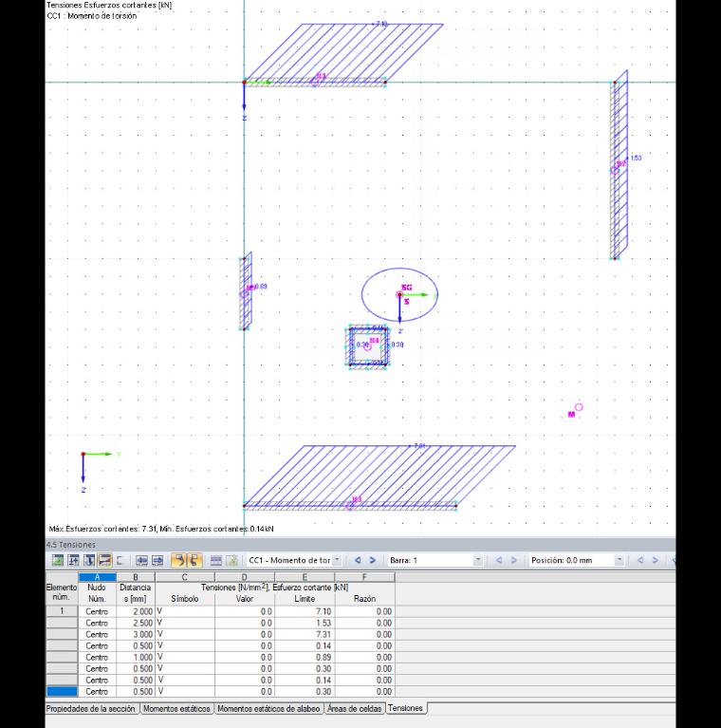Image resolution: width=721 pixels, height=728 pixels.
Task: Click Distancia cell with value 1.000
Action: 136,657
